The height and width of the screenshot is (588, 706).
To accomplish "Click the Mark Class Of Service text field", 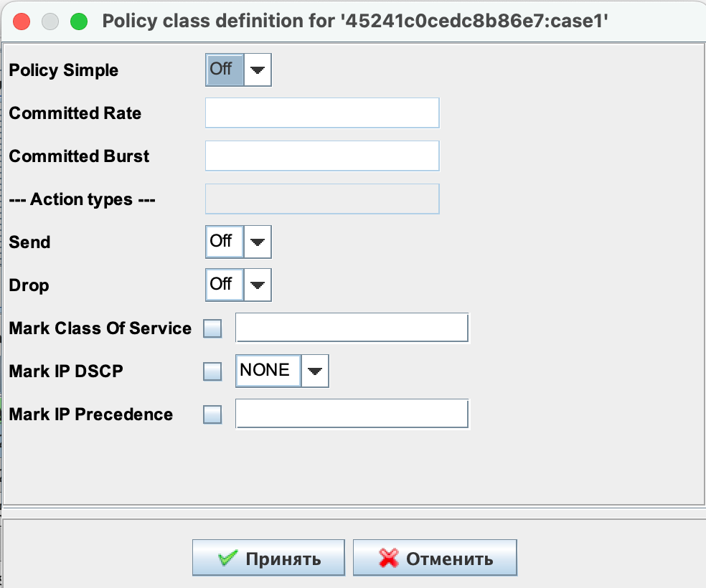I will (352, 328).
